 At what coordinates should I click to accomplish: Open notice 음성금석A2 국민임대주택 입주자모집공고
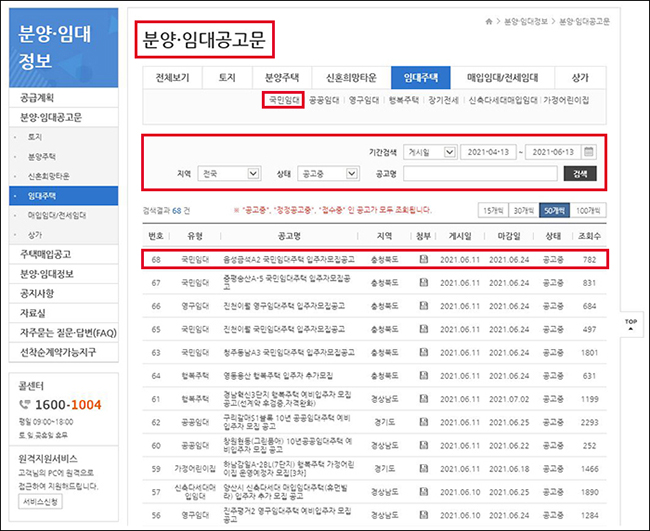(289, 259)
